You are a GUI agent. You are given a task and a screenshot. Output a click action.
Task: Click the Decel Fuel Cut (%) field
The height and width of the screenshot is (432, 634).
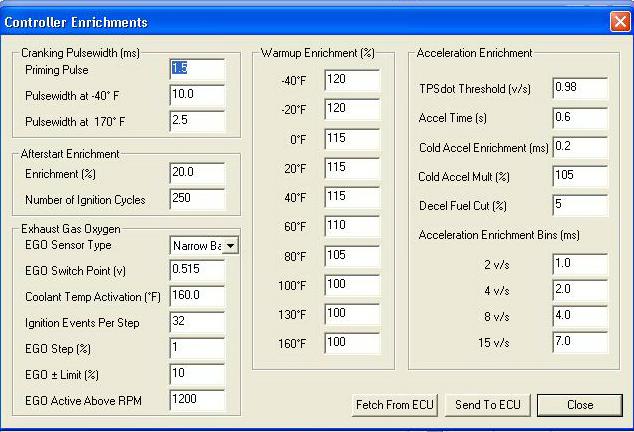point(580,206)
